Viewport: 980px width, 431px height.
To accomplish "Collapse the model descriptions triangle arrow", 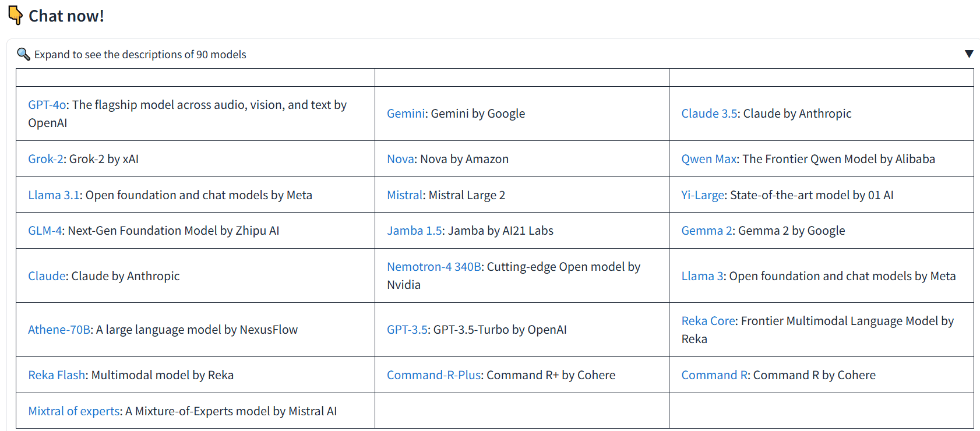I will tap(969, 54).
